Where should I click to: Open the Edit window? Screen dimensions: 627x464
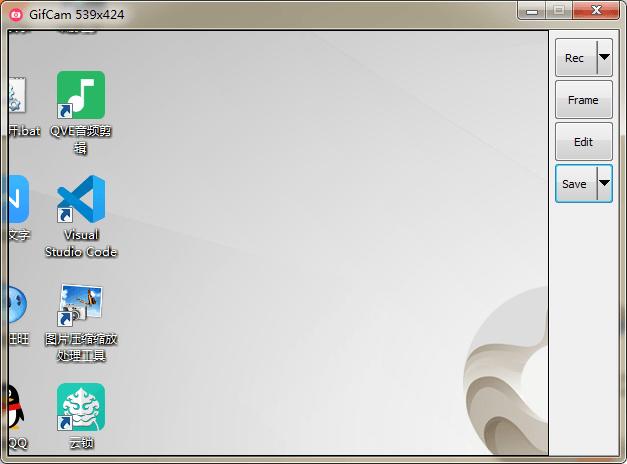click(583, 142)
